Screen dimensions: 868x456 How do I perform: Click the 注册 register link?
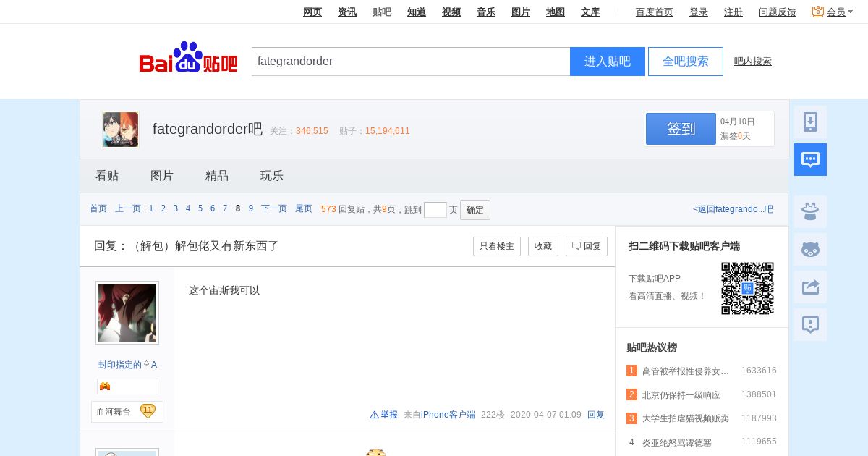(x=733, y=12)
